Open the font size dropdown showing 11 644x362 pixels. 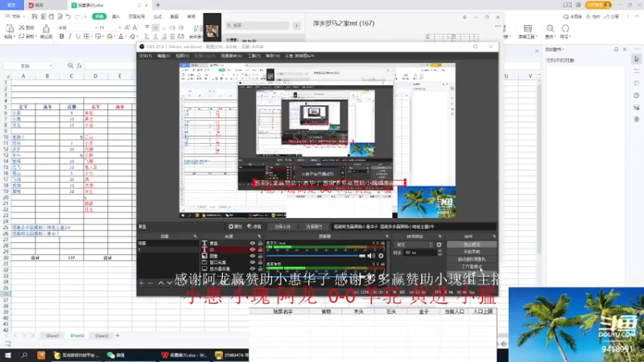[x=119, y=27]
